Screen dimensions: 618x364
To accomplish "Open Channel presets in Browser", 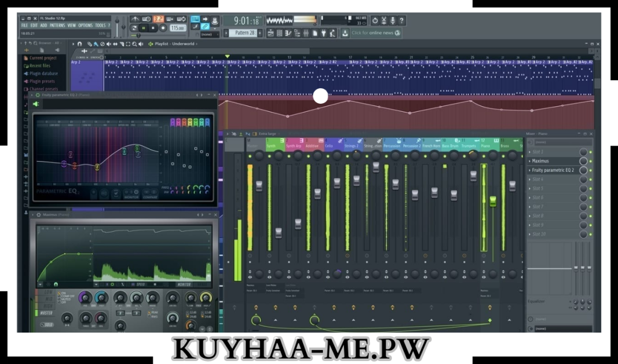I will click(x=40, y=89).
